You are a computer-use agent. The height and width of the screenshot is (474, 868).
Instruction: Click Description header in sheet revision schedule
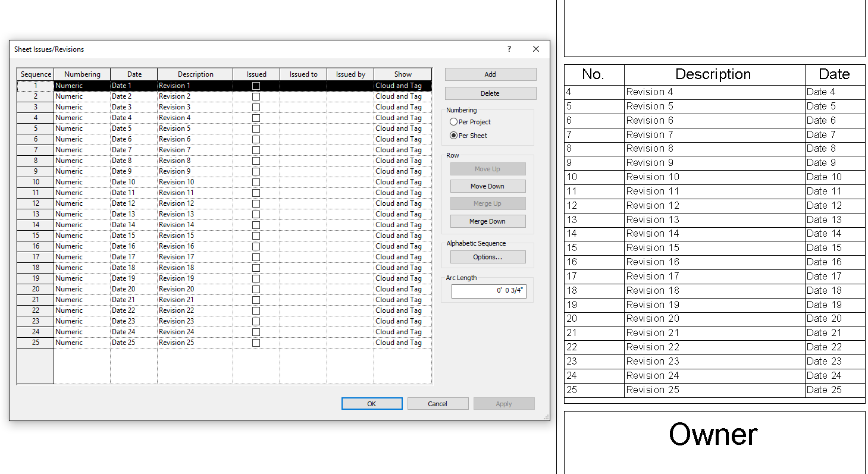click(713, 74)
